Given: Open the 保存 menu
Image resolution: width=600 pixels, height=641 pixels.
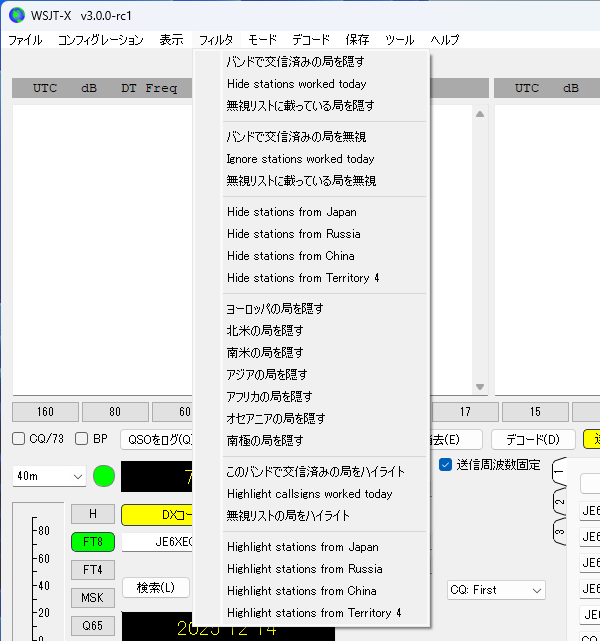Looking at the screenshot, I should pos(357,40).
